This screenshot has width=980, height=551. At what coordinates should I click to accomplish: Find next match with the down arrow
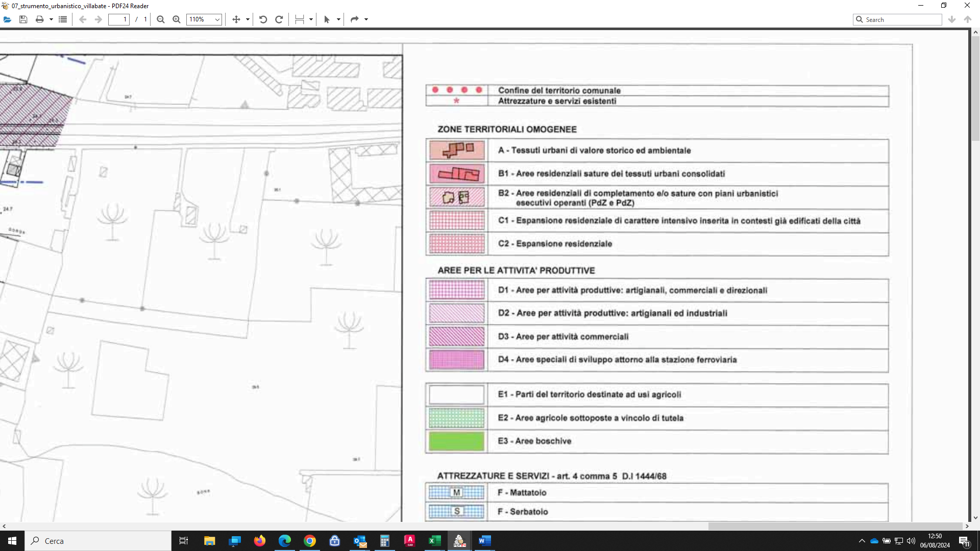pos(952,19)
